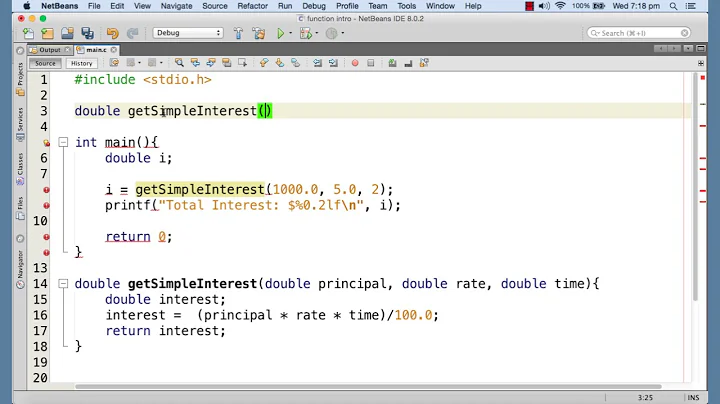Open the Profile Project dropdown arrow
Screen dimensions: 720x404
point(343,33)
